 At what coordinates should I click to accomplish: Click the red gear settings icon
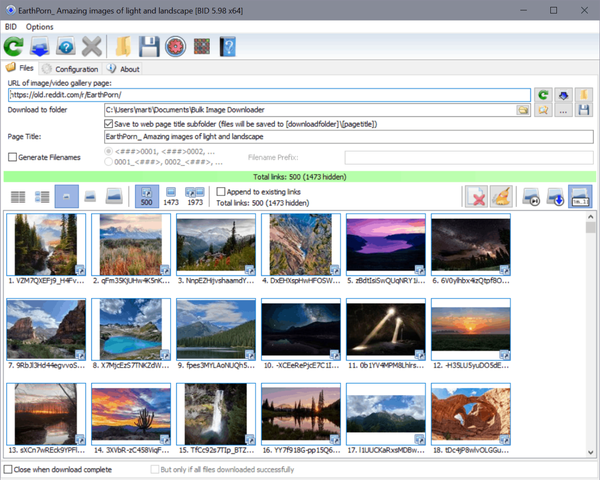(x=176, y=46)
